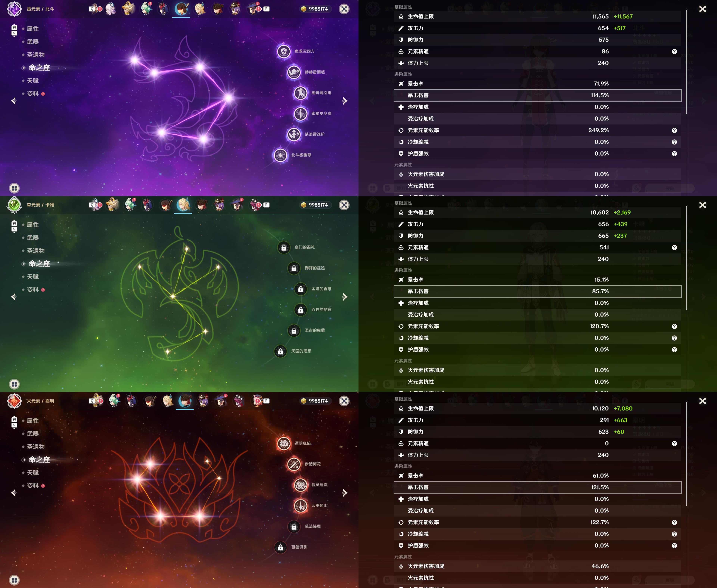Image resolution: width=717 pixels, height=588 pixels.
Task: Close the stats panel showing 攻击力 291
Action: click(702, 401)
